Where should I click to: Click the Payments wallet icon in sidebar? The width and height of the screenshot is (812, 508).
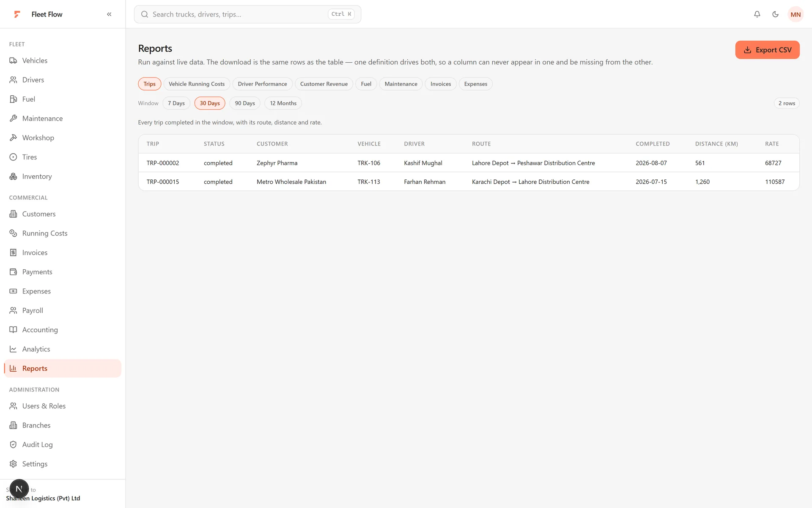14,272
